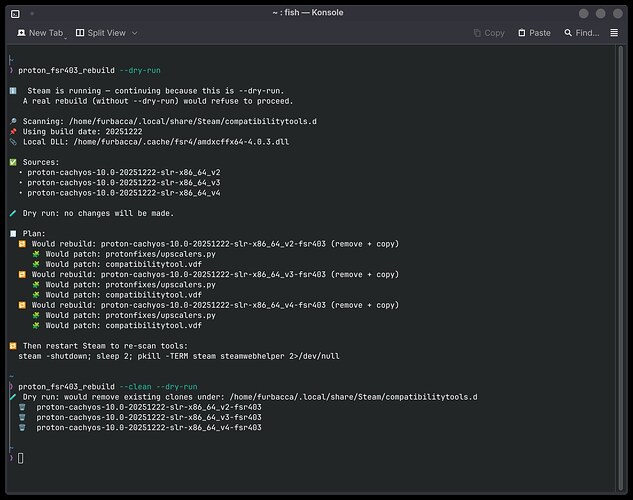Click the Split View button
Image resolution: width=633 pixels, height=500 pixels.
tap(101, 33)
